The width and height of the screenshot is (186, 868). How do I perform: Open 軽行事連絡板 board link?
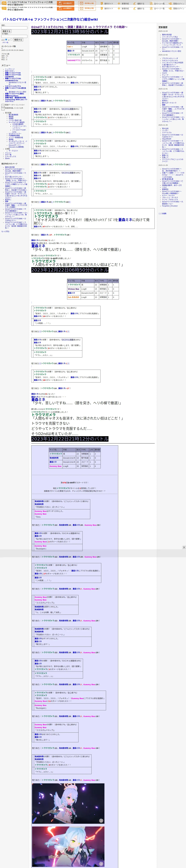pyautogui.click(x=13, y=115)
